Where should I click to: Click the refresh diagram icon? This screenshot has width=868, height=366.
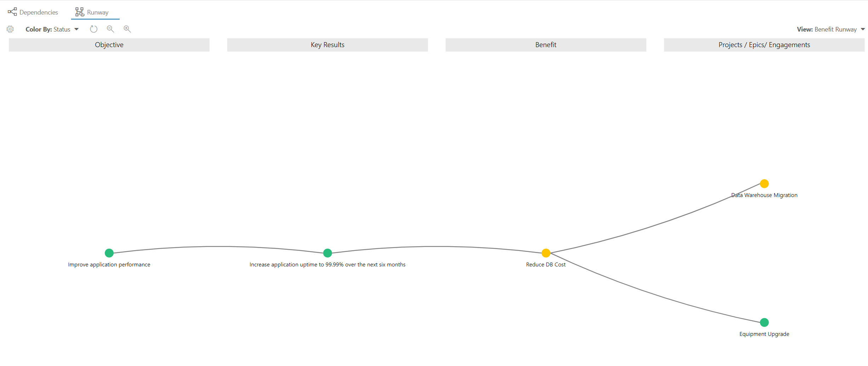coord(93,29)
